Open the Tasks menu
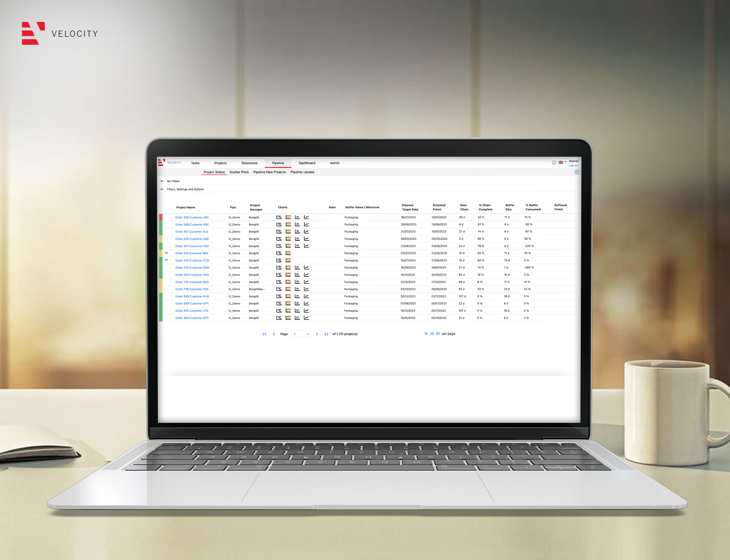 pos(195,163)
